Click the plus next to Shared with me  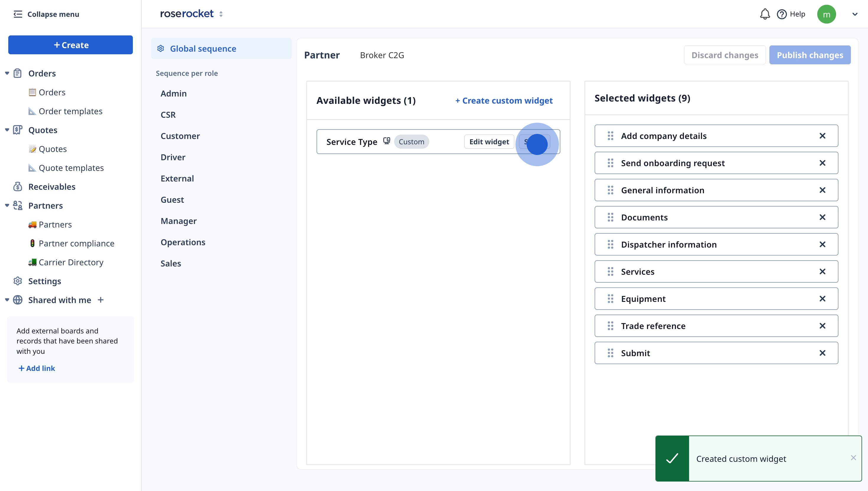point(101,300)
